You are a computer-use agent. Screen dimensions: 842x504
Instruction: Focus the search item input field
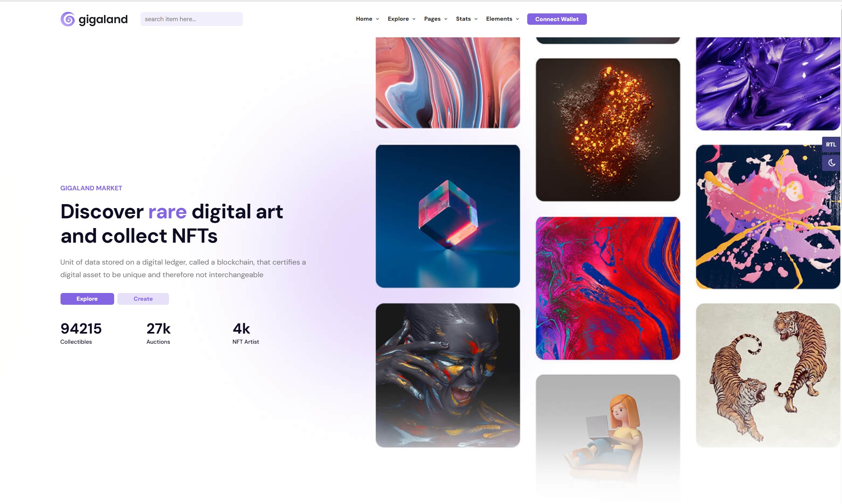191,19
